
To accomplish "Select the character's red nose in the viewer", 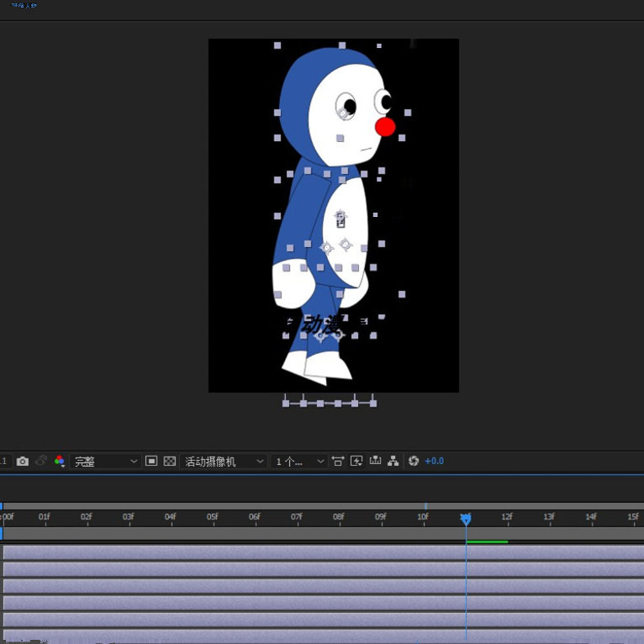I will click(x=385, y=127).
